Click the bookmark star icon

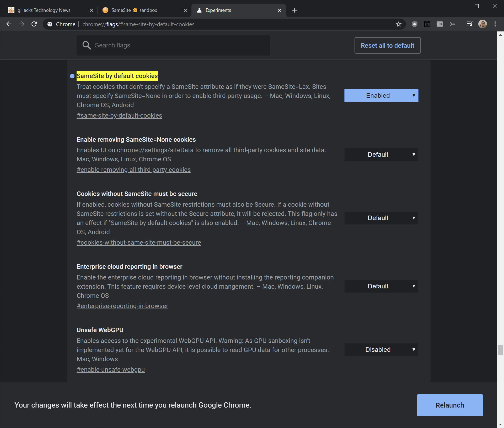click(399, 24)
